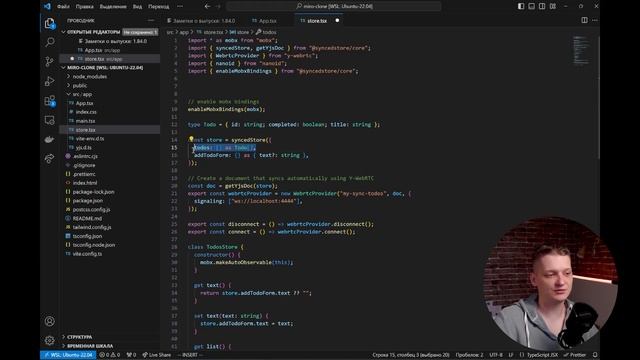Open the Live Share view icon
The width and height of the screenshot is (640, 360).
[x=49, y=158]
